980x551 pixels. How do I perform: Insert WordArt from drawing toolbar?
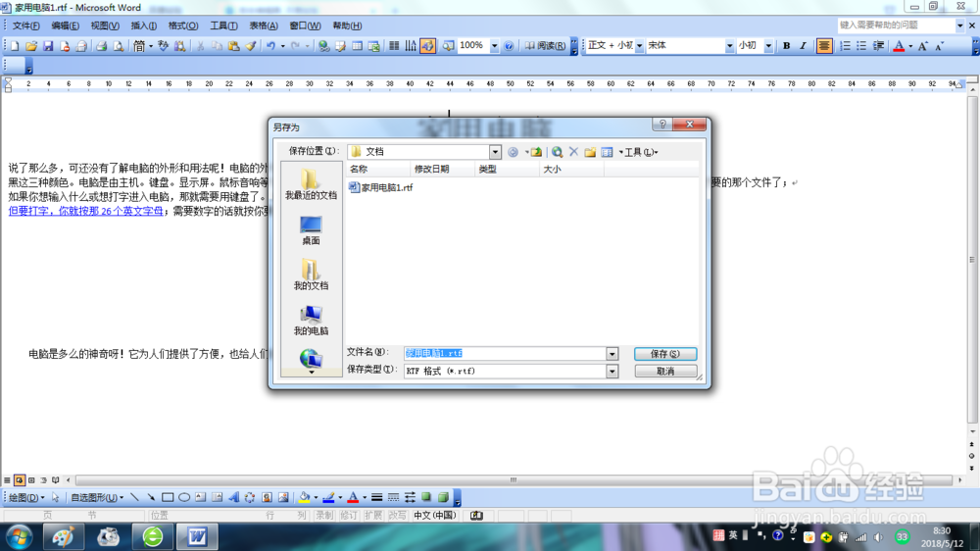(234, 498)
